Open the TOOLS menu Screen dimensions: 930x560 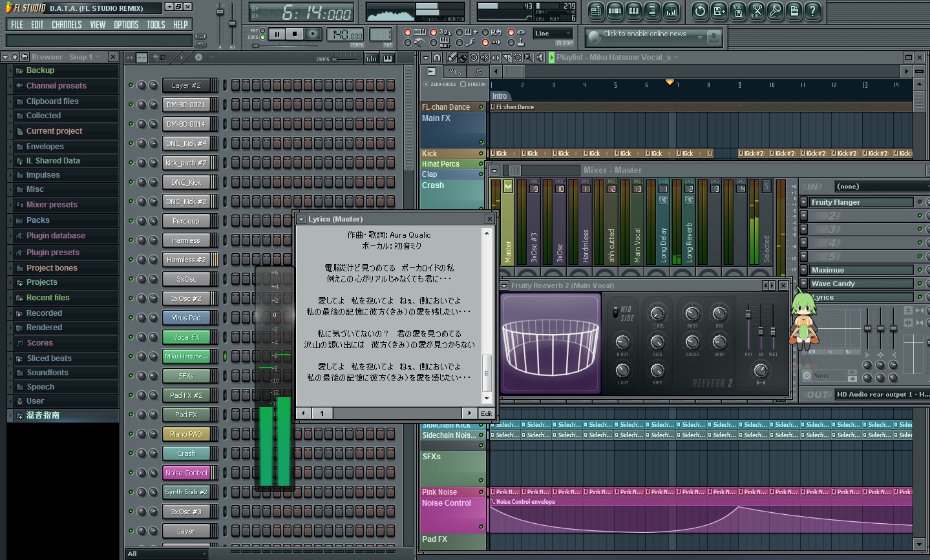pos(156,25)
